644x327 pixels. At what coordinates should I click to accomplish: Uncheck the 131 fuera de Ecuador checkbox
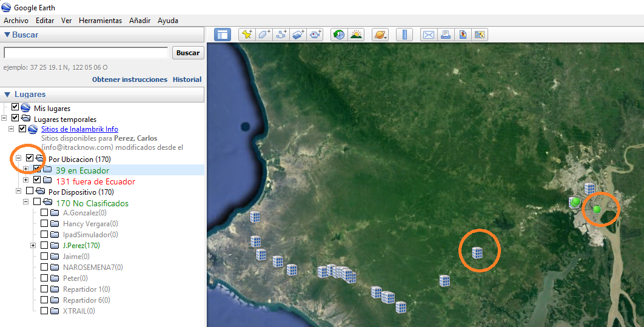[37, 180]
